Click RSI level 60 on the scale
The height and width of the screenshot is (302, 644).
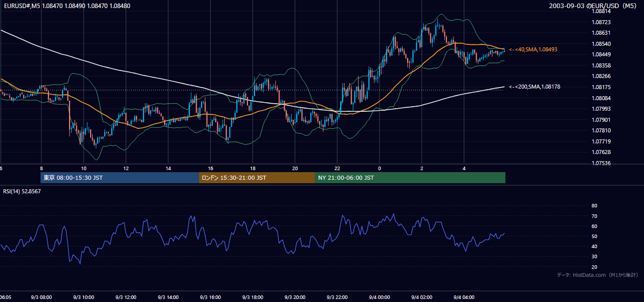coord(594,226)
